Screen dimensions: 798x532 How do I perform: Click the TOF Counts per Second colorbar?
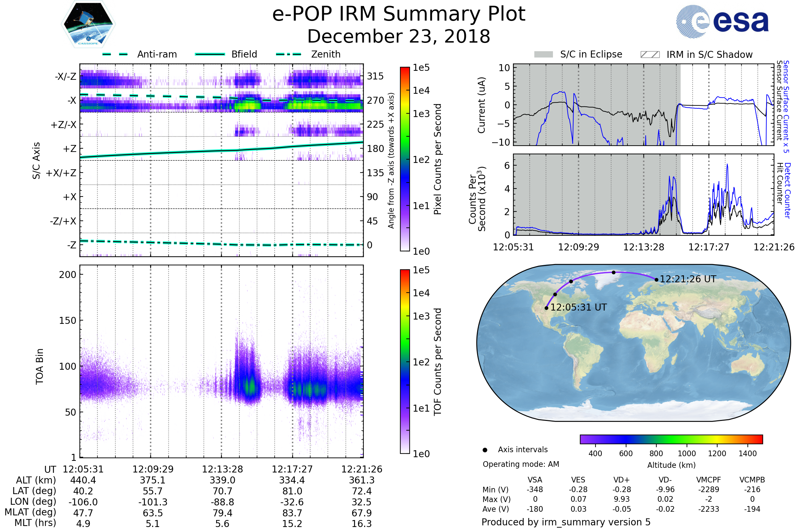(x=405, y=361)
